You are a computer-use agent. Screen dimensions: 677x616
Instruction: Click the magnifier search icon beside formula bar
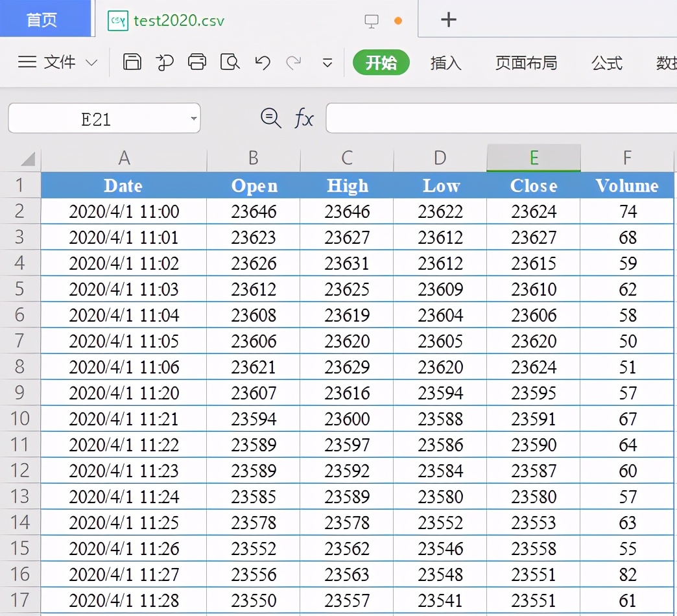pos(270,118)
